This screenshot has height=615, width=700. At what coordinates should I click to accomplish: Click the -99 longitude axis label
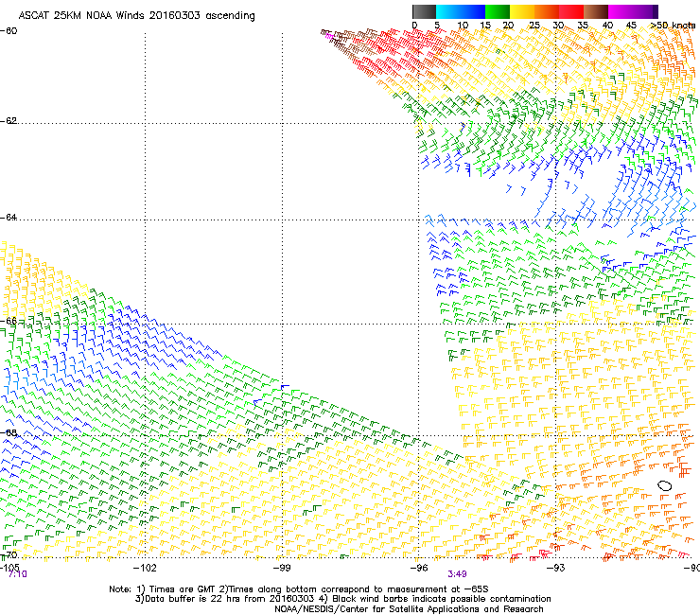tap(282, 568)
